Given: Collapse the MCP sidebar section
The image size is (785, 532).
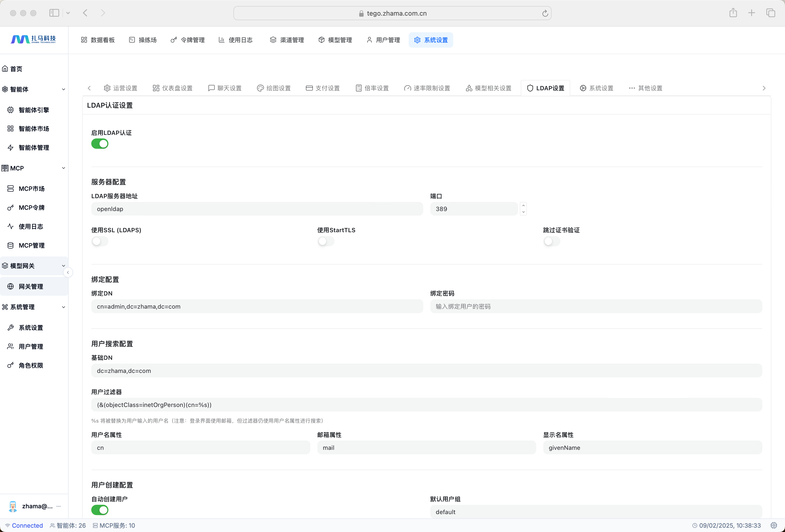Looking at the screenshot, I should 64,168.
